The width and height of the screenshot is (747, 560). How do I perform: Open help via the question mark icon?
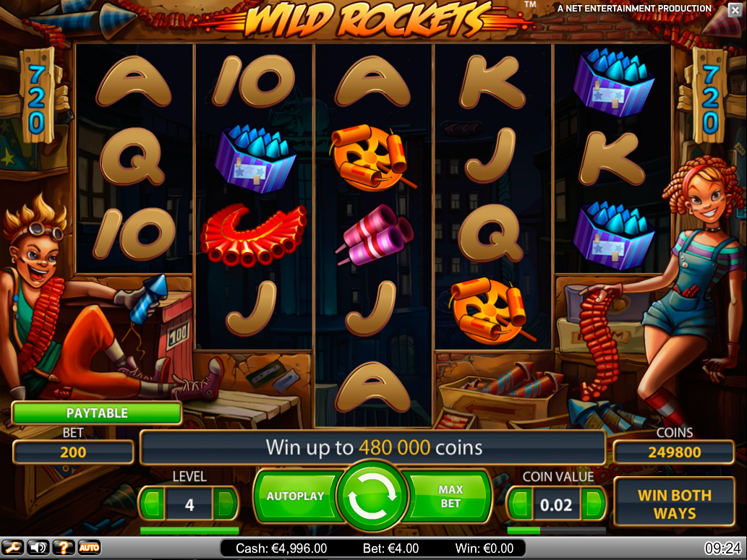point(64,548)
